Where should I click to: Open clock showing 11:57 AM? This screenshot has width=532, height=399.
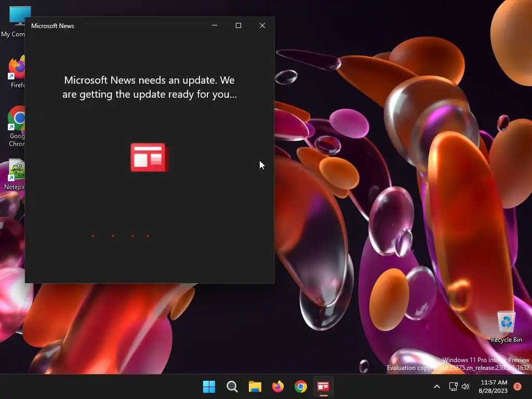(x=494, y=387)
